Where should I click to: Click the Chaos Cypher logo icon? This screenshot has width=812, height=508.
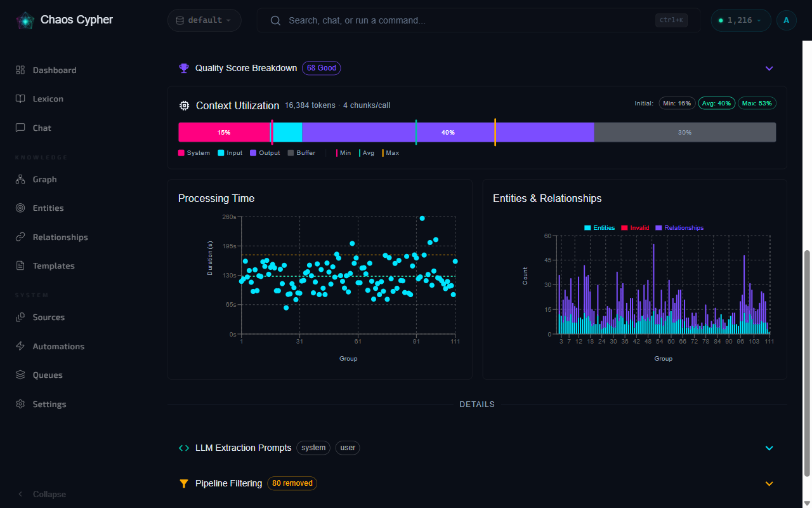point(25,20)
